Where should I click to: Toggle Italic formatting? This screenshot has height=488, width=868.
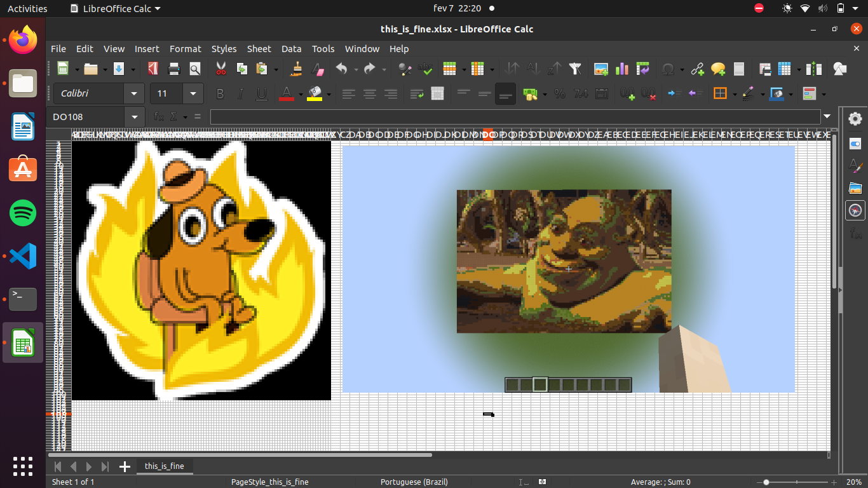point(240,93)
